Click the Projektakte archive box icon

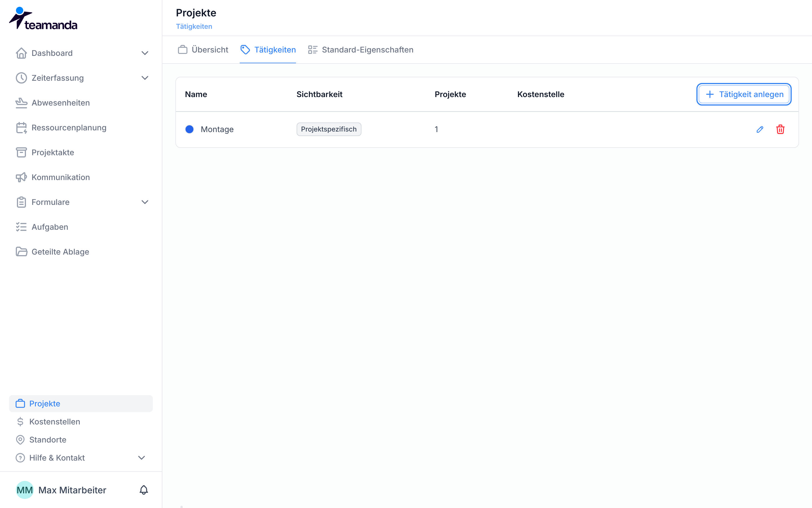[x=21, y=152]
